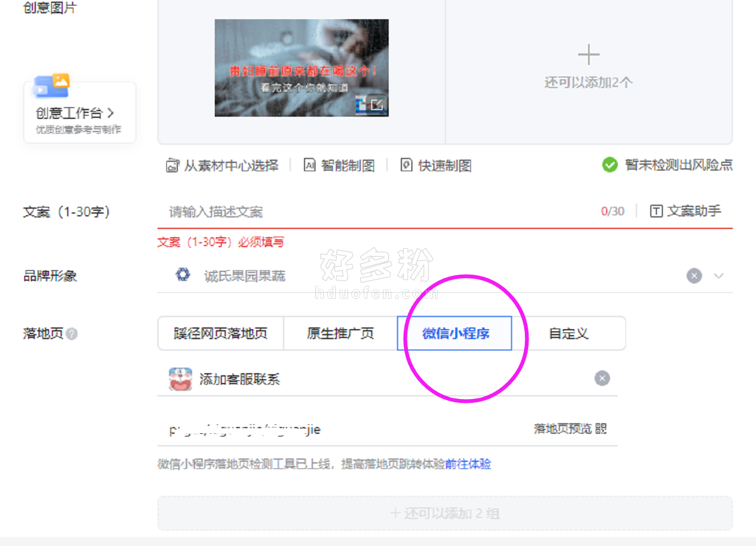Open 智能制图 tool
756x546 pixels.
(347, 166)
